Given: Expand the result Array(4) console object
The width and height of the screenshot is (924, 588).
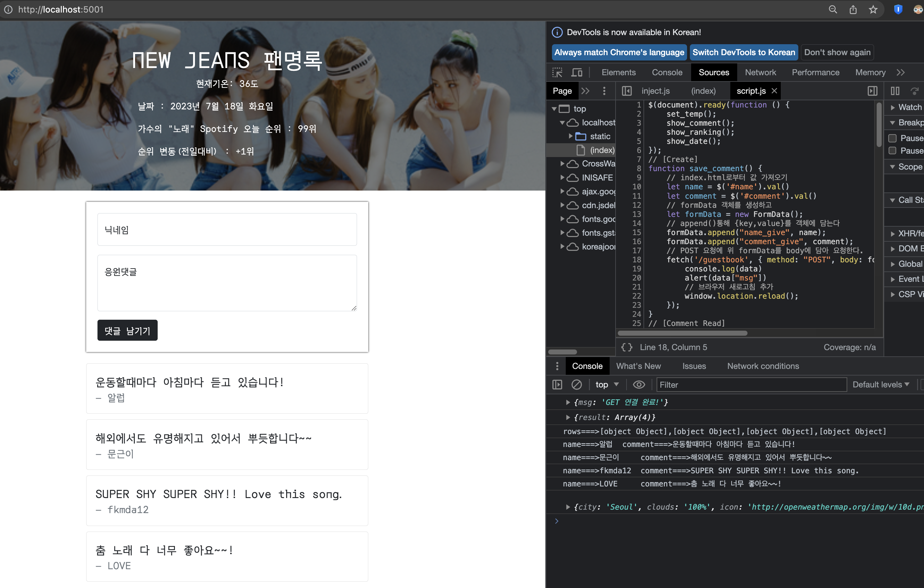Looking at the screenshot, I should pyautogui.click(x=568, y=417).
